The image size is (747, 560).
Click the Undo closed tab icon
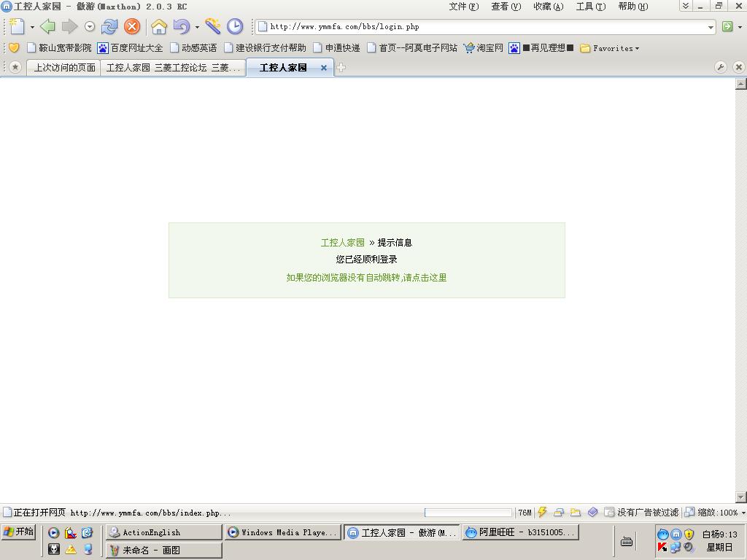[181, 27]
